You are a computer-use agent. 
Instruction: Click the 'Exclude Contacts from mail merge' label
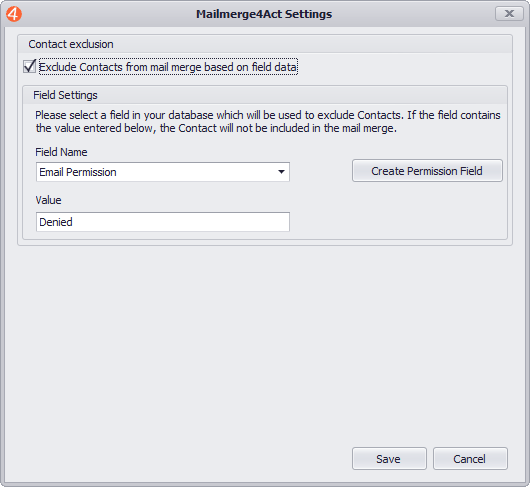168,67
